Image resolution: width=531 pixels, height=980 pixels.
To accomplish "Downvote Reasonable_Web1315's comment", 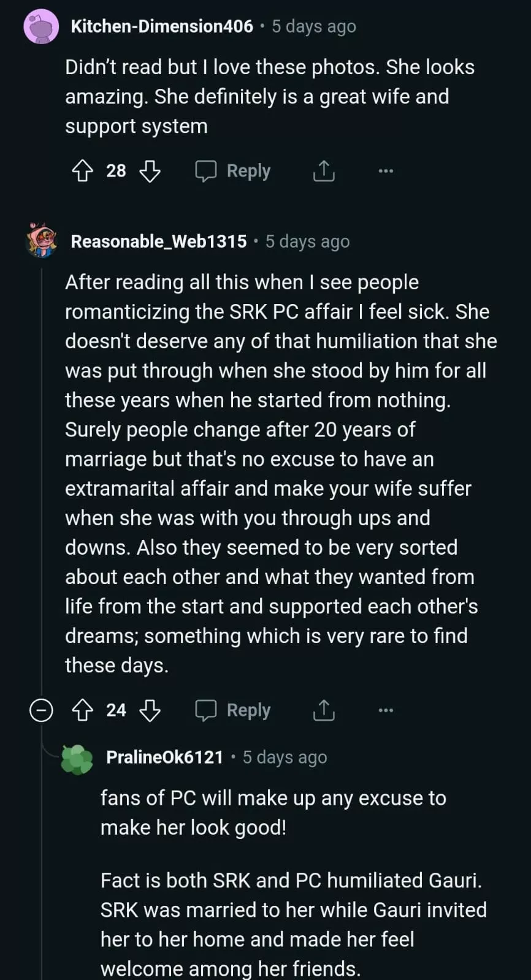I will coord(150,710).
